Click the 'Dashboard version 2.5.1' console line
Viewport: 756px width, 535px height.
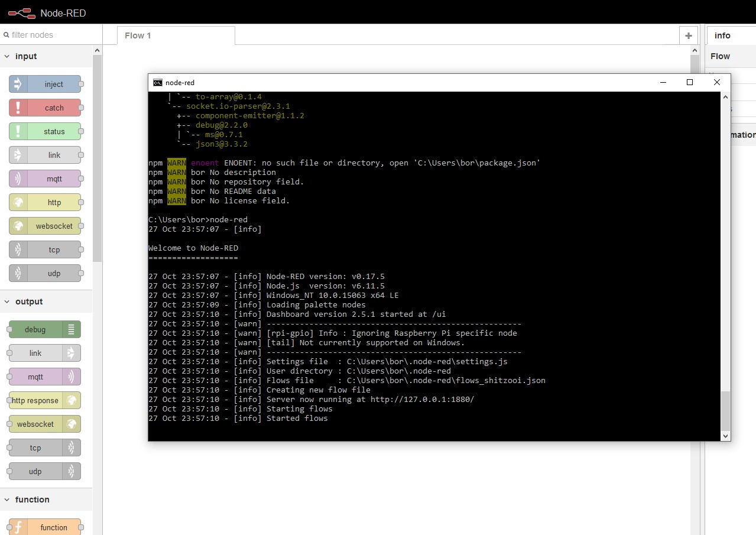pos(297,314)
